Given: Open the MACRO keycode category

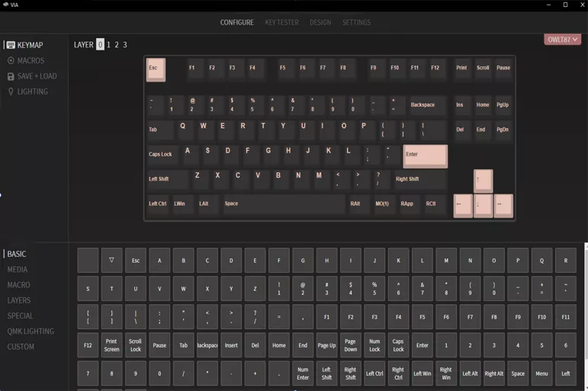Looking at the screenshot, I should (x=18, y=285).
